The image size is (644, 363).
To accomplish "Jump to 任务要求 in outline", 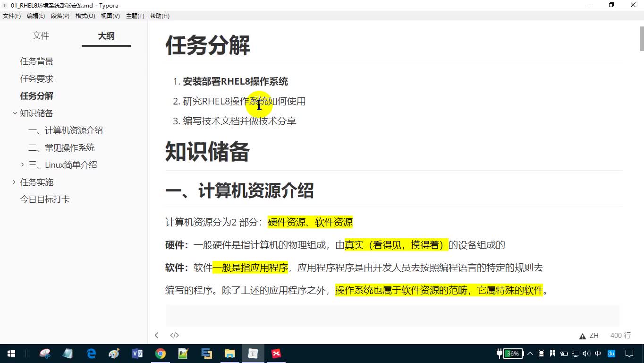I will [x=37, y=79].
